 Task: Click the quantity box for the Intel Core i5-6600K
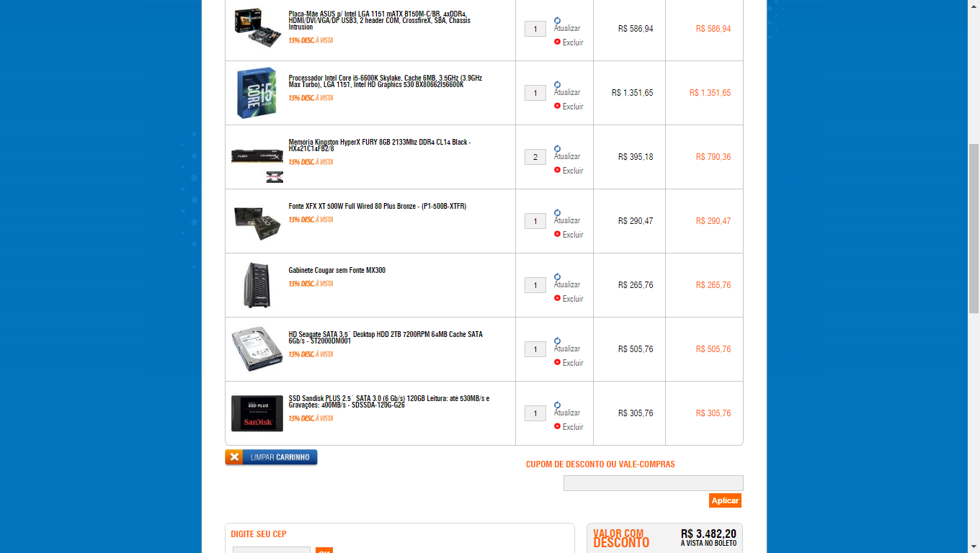pyautogui.click(x=535, y=93)
